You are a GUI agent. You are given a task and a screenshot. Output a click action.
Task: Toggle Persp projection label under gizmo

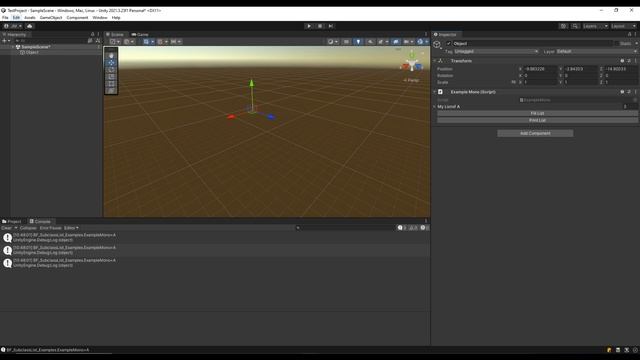pyautogui.click(x=411, y=80)
